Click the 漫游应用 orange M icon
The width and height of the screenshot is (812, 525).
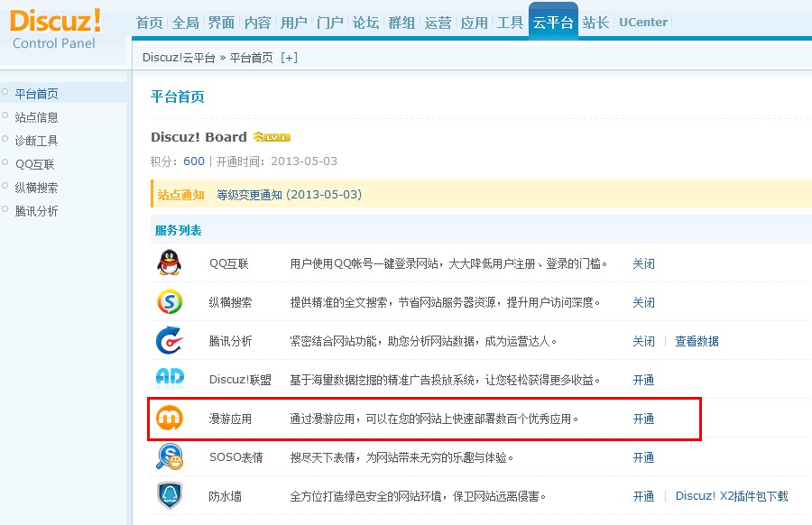pyautogui.click(x=170, y=418)
